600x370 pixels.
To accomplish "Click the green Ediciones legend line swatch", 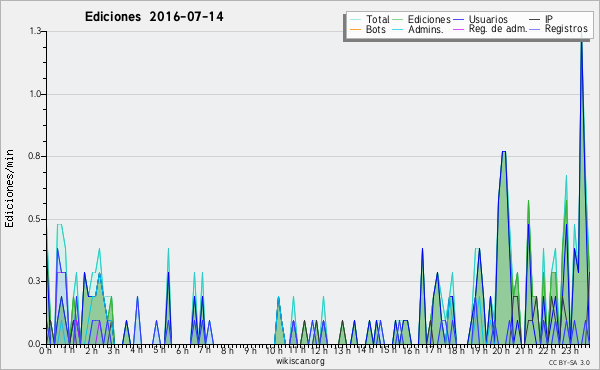I will (x=398, y=20).
